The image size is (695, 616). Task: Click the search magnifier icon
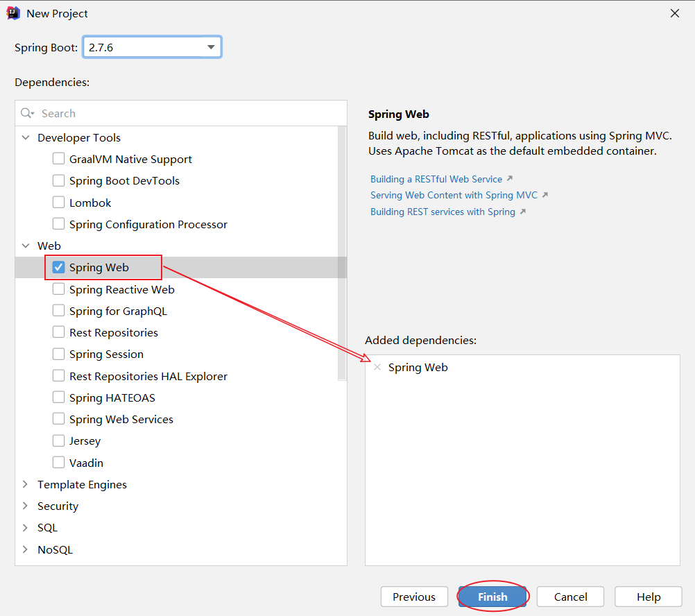click(27, 113)
